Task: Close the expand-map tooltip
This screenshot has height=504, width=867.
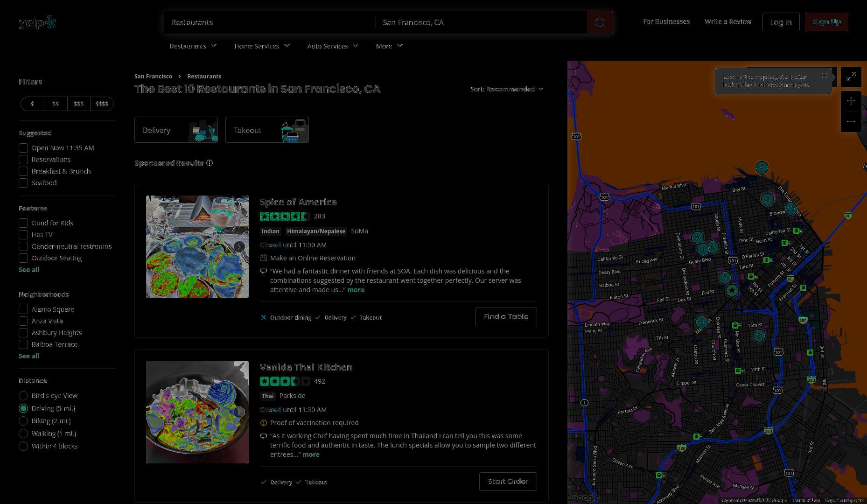Action: click(825, 75)
